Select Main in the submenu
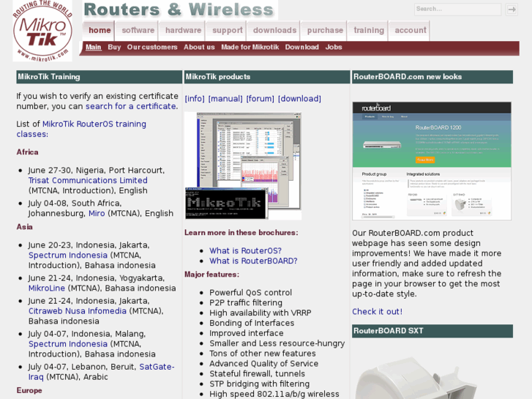This screenshot has height=399, width=532. [94, 47]
